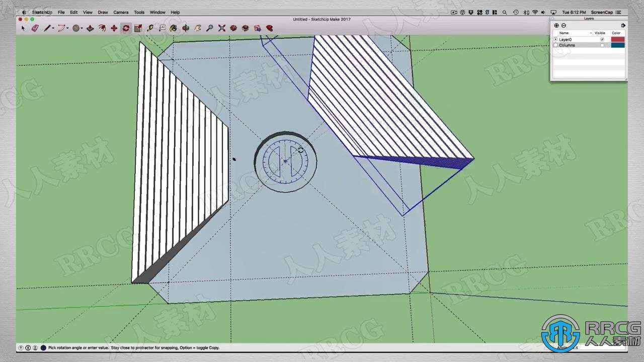This screenshot has width=644, height=362.
Task: Open the SketchUp application menu
Action: coord(42,12)
